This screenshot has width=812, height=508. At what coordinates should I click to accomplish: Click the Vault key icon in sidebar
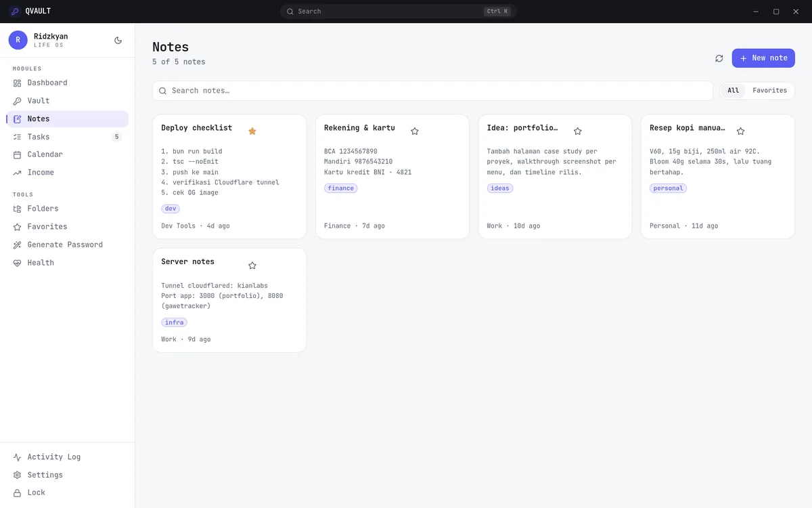coord(18,101)
